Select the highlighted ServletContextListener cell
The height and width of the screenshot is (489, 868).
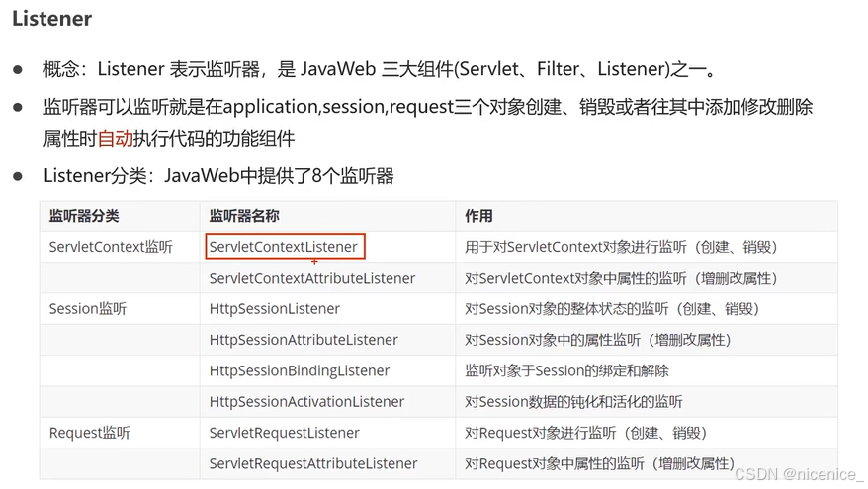[285, 247]
